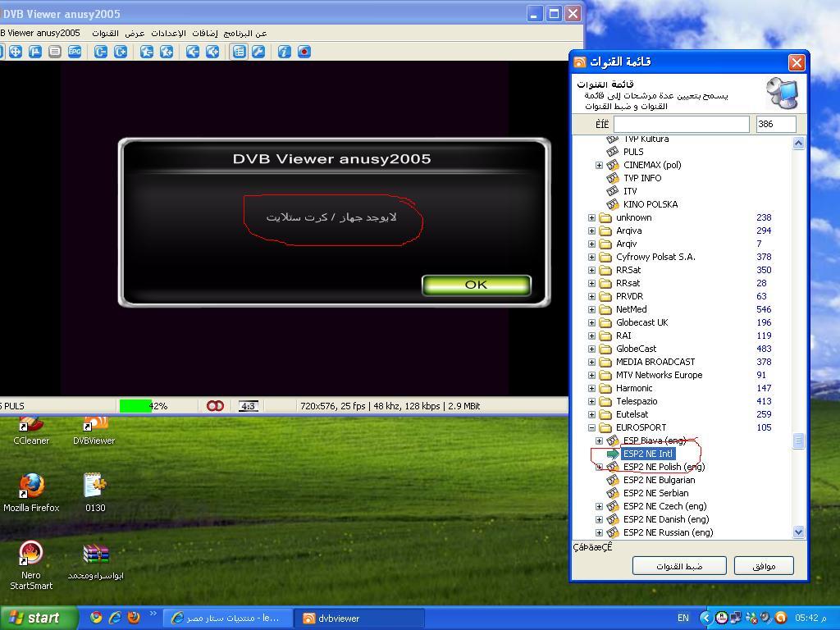
Task: Click the audio channel plus toolbar icon
Action: 212,52
